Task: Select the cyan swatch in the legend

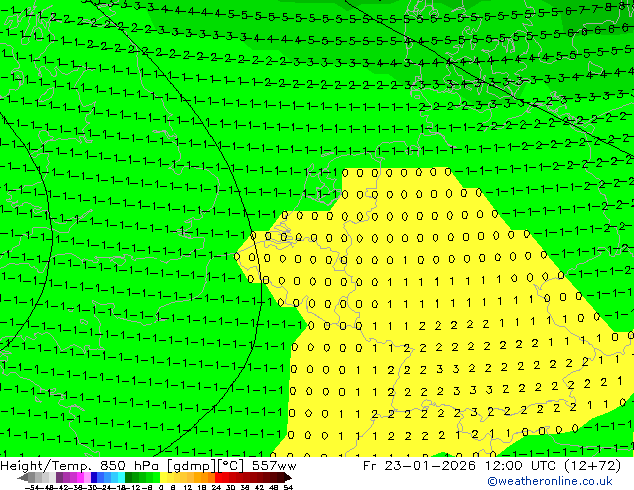Action: [x=122, y=477]
